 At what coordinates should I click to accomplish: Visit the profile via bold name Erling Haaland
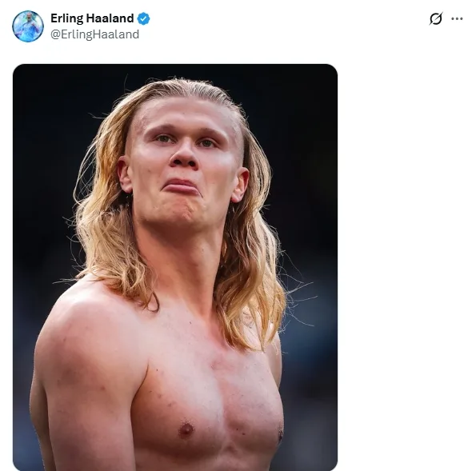click(x=92, y=18)
